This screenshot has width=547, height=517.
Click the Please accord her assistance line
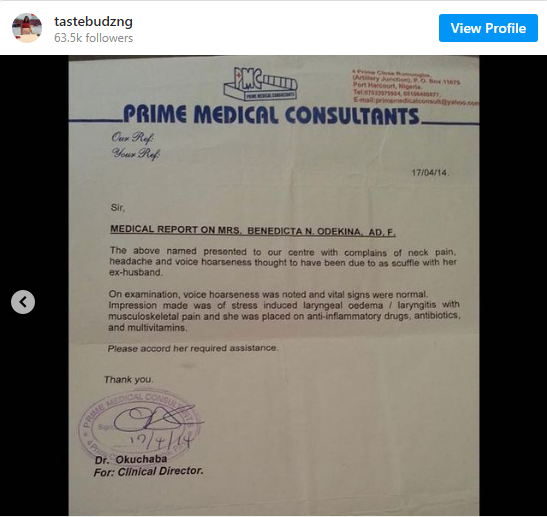[193, 348]
